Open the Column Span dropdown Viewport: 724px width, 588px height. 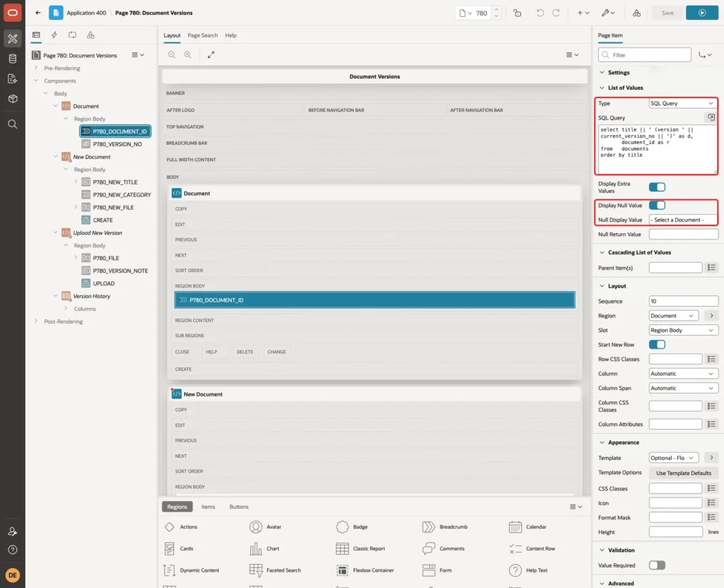(x=684, y=388)
